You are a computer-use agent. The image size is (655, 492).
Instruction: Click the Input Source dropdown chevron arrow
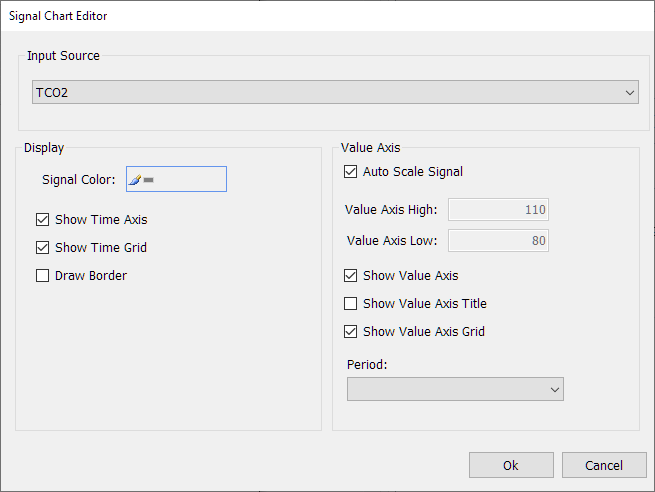tap(630, 93)
